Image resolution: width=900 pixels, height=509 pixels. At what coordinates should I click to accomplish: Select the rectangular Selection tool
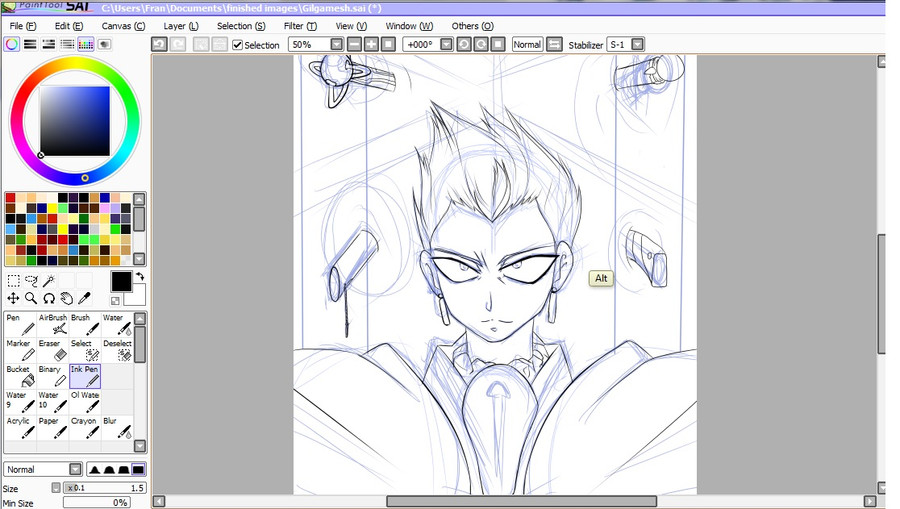pyautogui.click(x=13, y=281)
